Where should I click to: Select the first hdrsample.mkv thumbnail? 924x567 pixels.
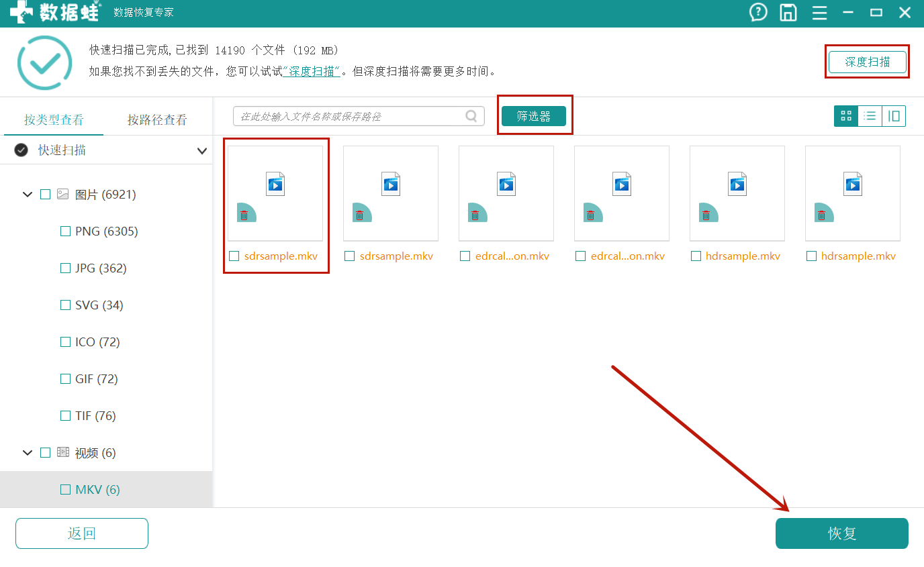click(737, 193)
